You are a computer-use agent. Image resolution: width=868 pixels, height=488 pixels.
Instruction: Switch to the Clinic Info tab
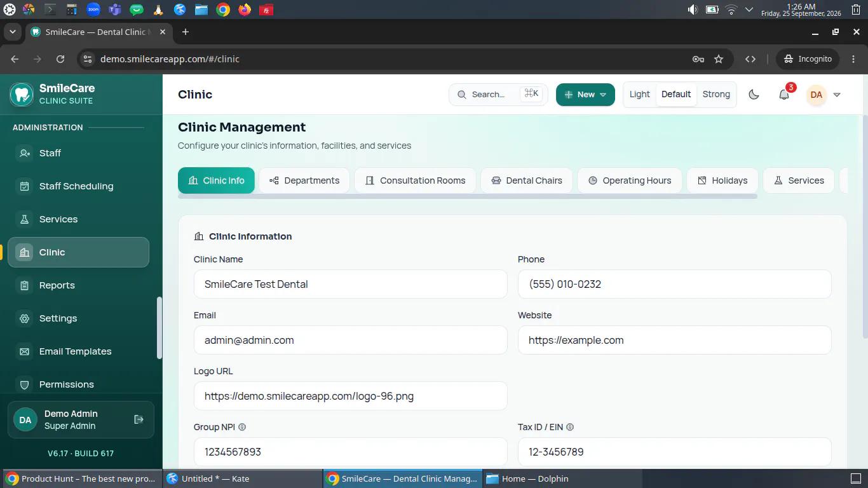[x=216, y=180]
